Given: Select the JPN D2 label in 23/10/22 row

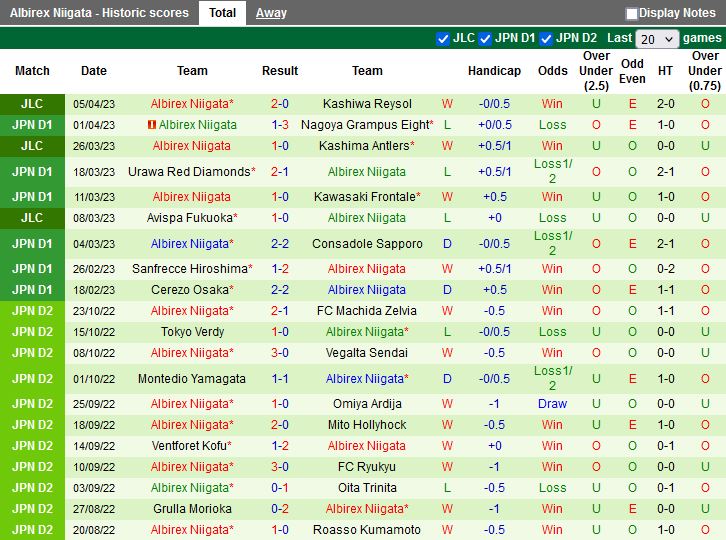Looking at the screenshot, I should pos(32,311).
